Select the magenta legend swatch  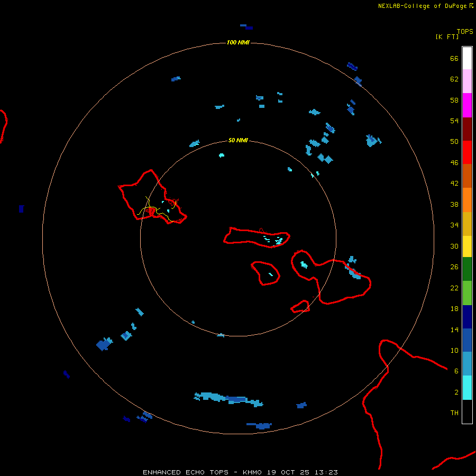pyautogui.click(x=467, y=105)
